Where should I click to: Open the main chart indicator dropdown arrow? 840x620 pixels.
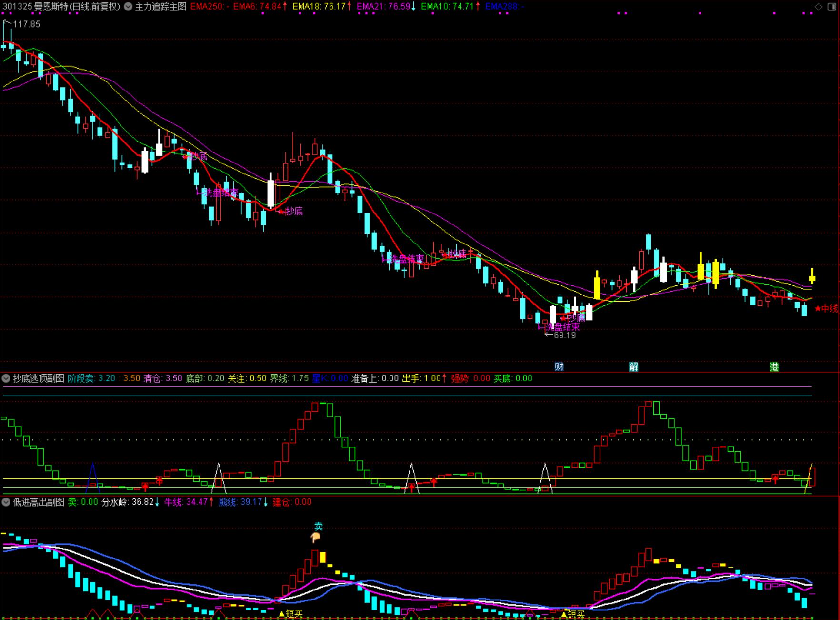pyautogui.click(x=129, y=7)
